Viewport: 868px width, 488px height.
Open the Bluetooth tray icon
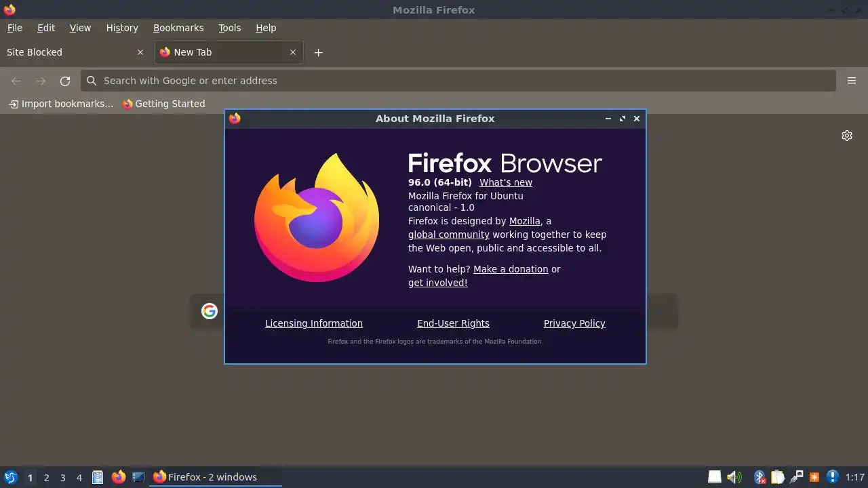click(x=760, y=477)
